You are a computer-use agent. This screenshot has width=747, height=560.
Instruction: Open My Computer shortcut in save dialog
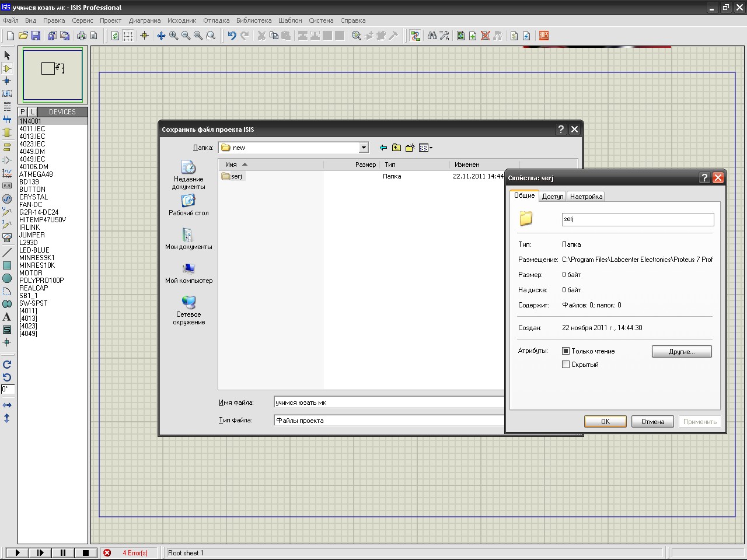[x=189, y=272]
